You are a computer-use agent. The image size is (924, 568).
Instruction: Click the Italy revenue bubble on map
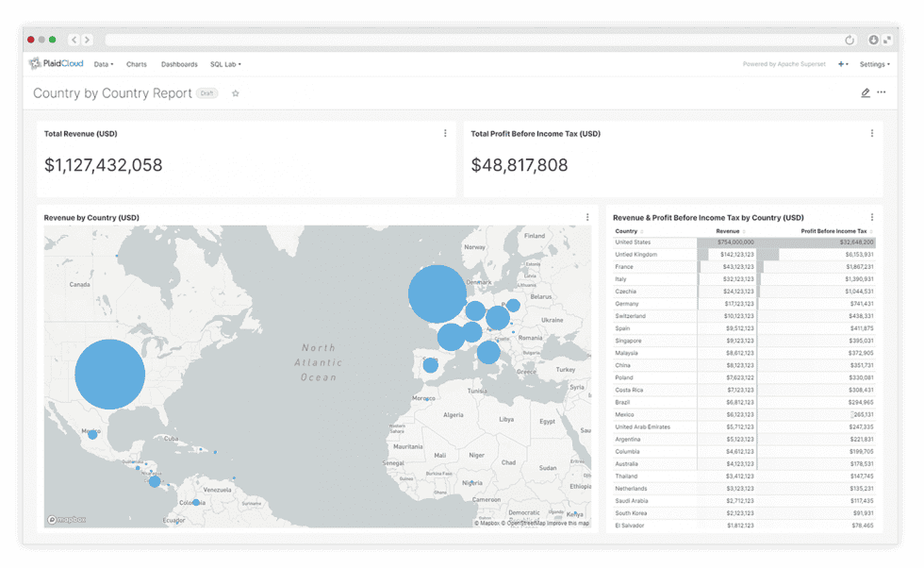[488, 353]
